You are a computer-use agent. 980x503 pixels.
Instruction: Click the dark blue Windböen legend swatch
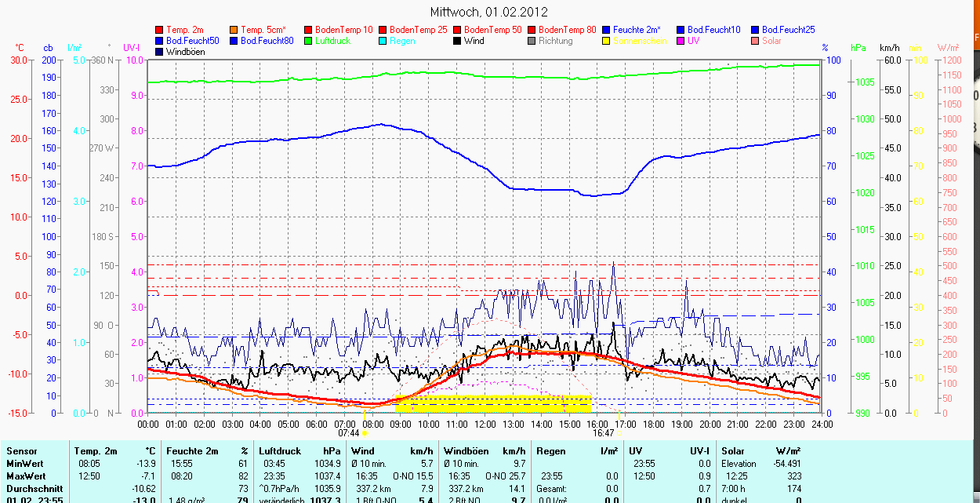(160, 52)
